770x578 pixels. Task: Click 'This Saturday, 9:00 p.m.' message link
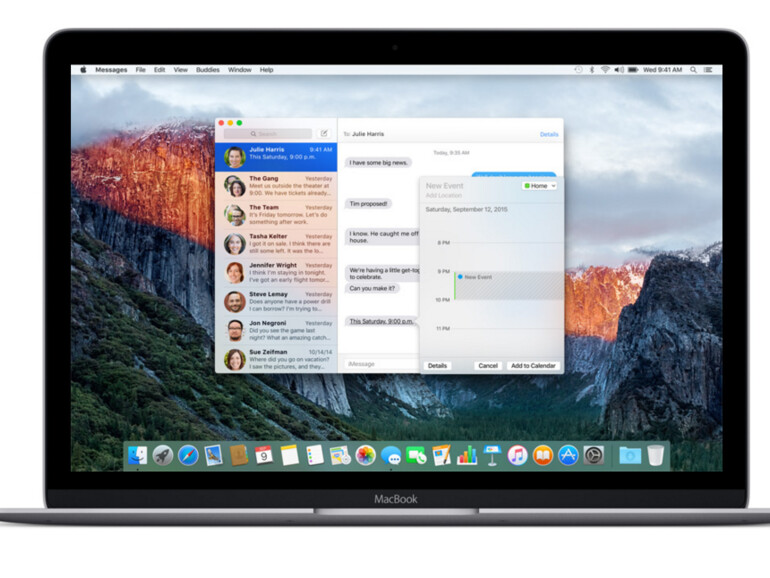381,321
